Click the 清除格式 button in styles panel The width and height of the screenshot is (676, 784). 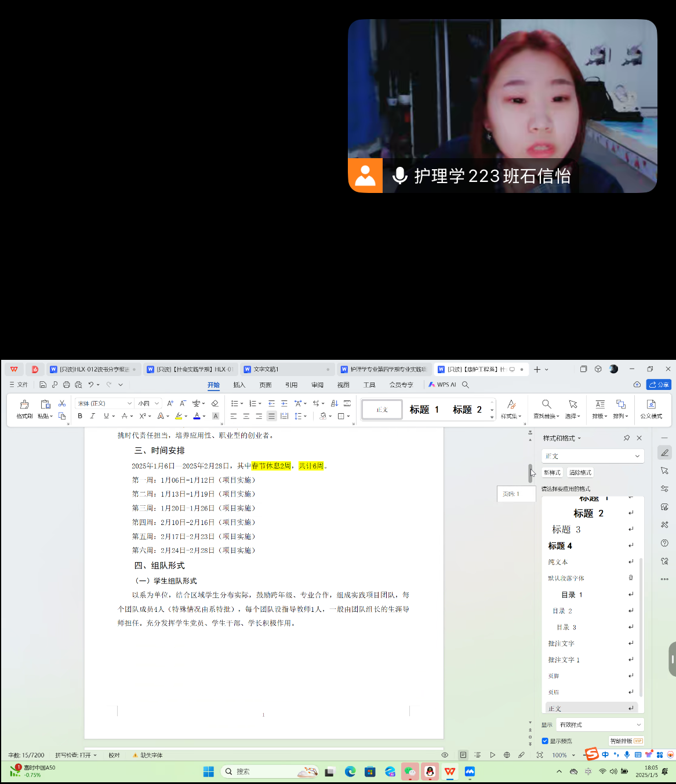580,473
